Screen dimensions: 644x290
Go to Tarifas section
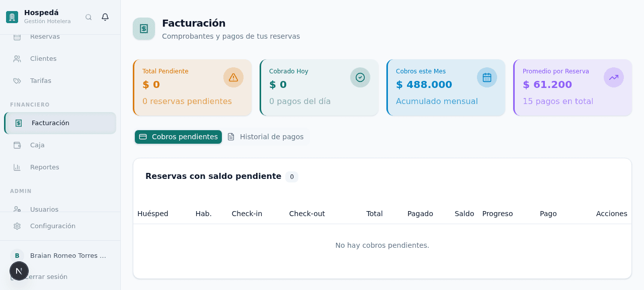click(x=60, y=81)
